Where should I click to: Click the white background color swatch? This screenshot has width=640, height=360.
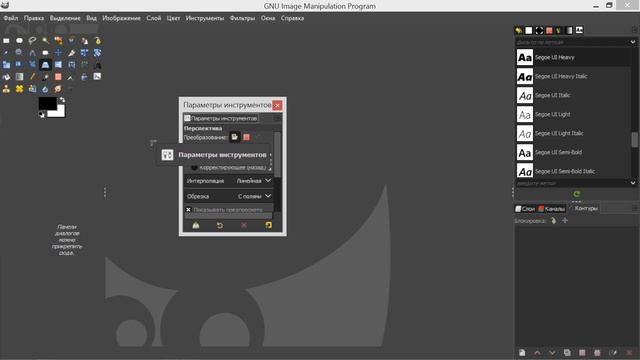coord(60,112)
